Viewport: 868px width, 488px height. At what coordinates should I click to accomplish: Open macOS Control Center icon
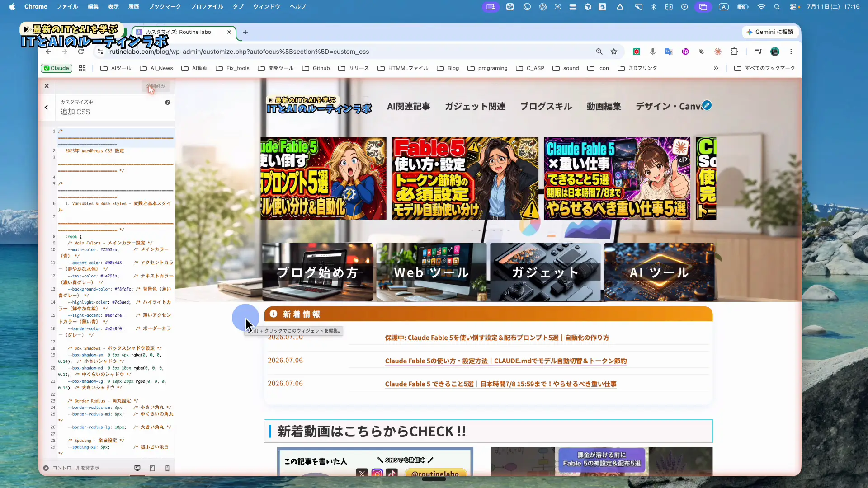pyautogui.click(x=793, y=6)
